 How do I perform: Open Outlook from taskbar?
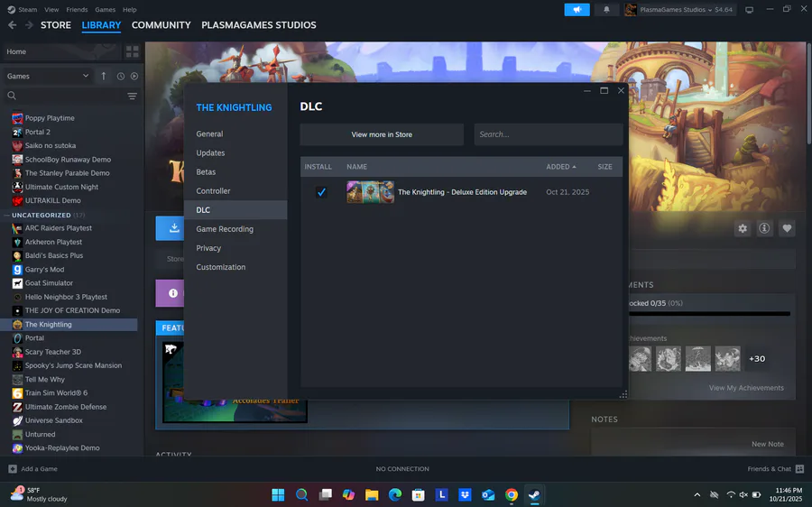click(x=488, y=494)
